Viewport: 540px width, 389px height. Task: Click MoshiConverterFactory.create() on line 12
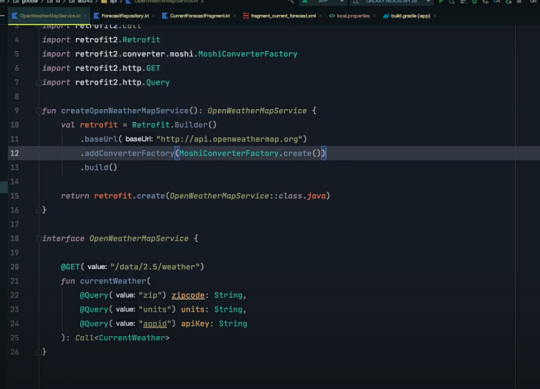click(250, 153)
